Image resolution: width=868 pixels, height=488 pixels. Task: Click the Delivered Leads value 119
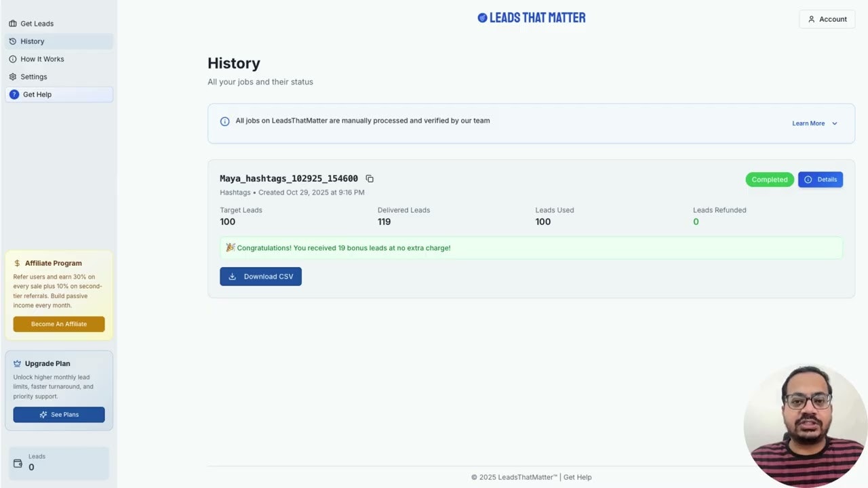(384, 222)
